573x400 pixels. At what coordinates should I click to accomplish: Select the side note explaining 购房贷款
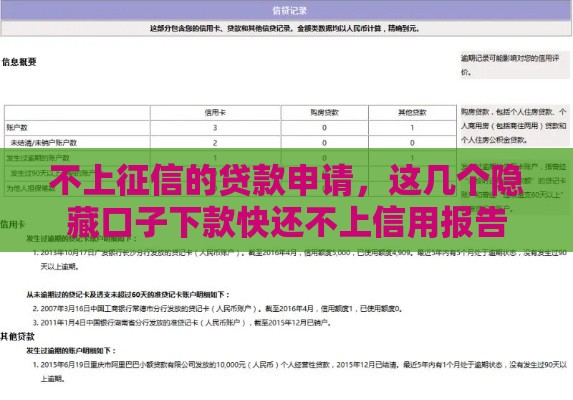click(513, 126)
